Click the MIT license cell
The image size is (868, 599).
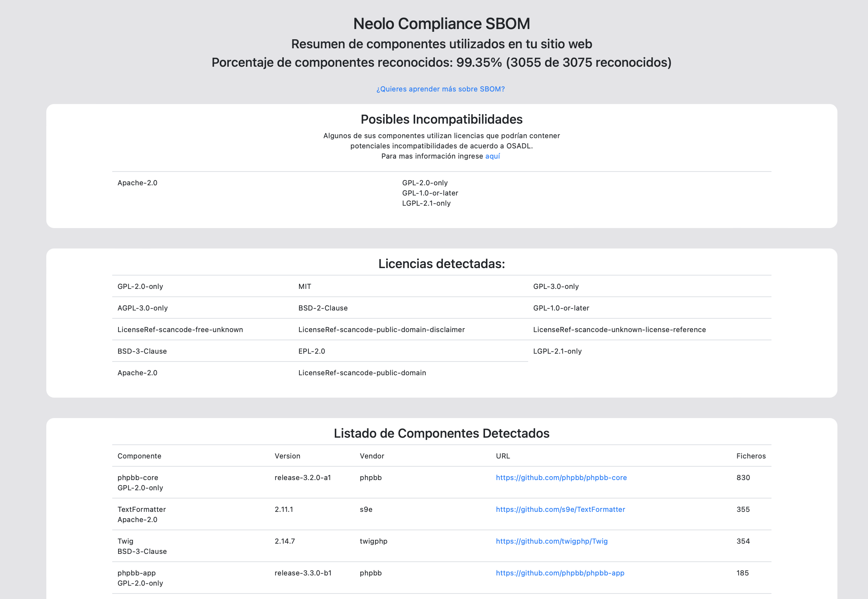pos(305,287)
